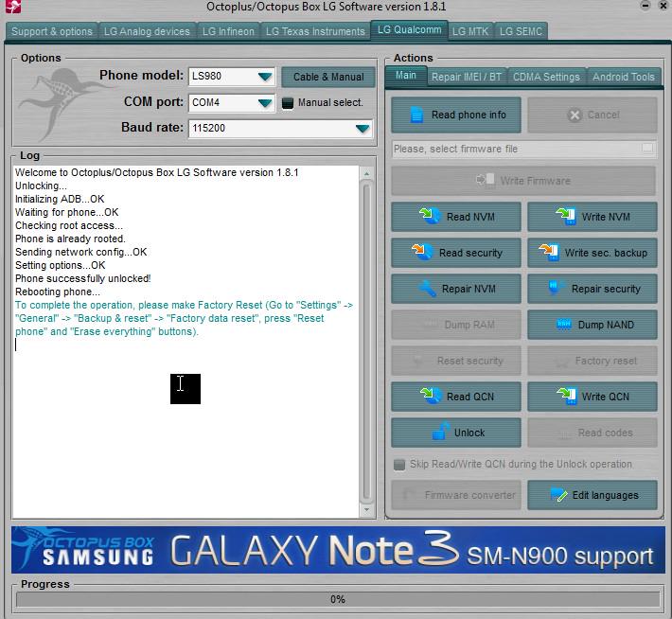Click the Octoplus app icon in title bar
The image size is (672, 619).
[x=13, y=6]
